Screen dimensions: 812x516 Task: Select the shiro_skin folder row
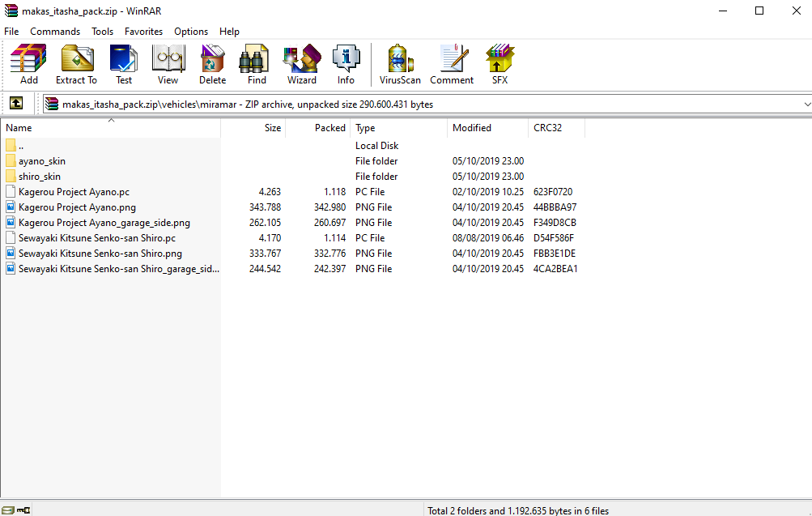tap(40, 177)
